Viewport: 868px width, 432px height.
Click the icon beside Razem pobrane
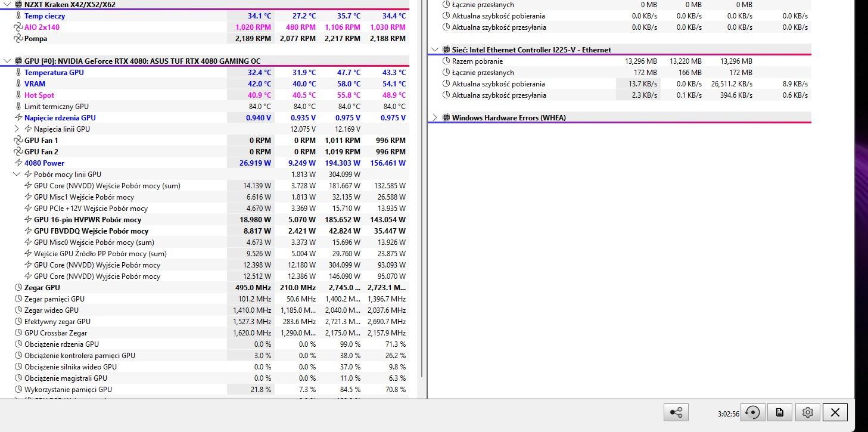tap(446, 61)
